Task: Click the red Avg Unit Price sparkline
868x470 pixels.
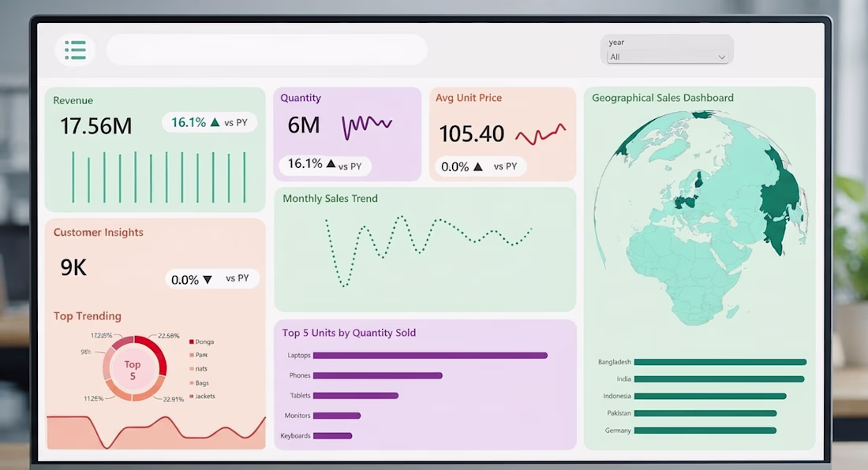Action: (541, 134)
